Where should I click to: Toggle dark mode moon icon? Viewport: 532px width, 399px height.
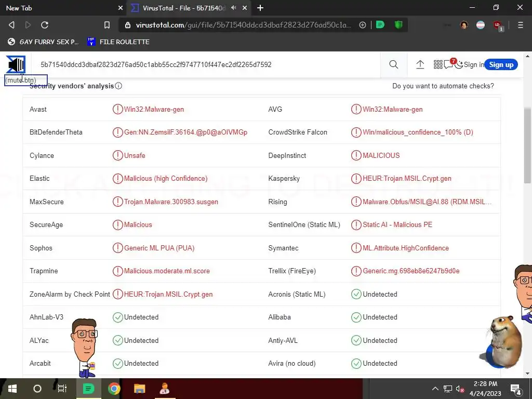point(459,64)
